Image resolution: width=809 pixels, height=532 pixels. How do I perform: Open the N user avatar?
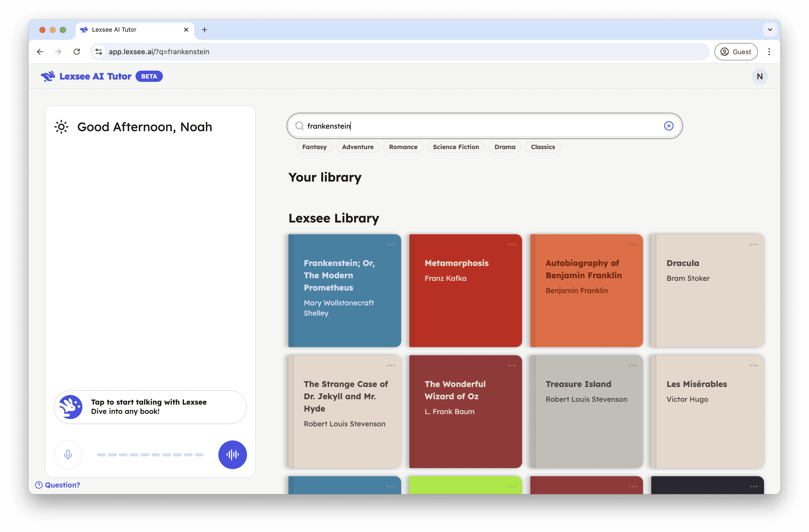(759, 76)
